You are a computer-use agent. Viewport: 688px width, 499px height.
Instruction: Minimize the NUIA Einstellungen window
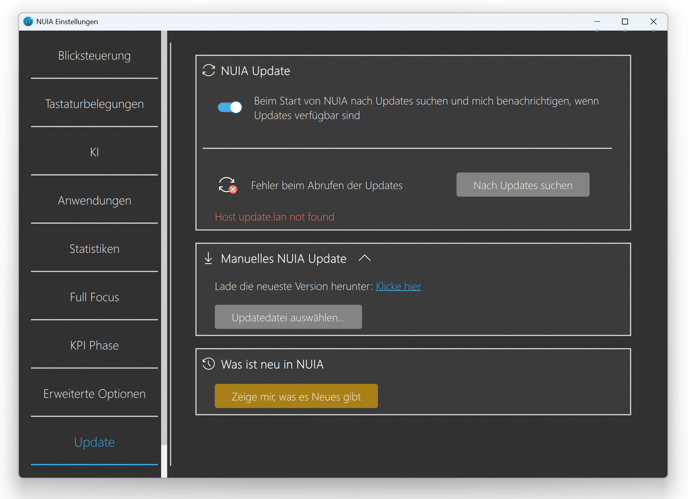pyautogui.click(x=597, y=22)
